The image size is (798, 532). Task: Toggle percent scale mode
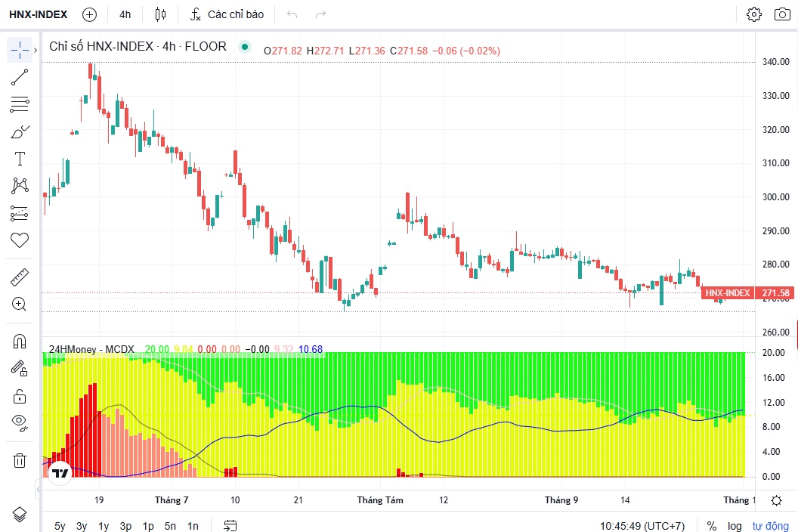click(712, 526)
